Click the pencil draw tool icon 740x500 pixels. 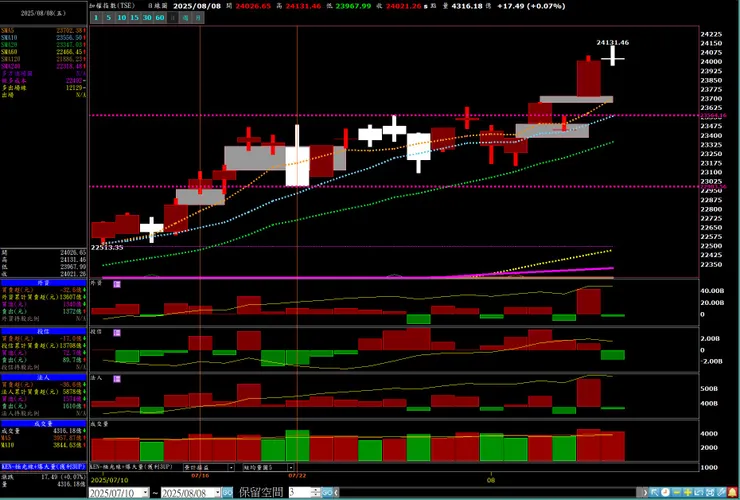point(721,493)
